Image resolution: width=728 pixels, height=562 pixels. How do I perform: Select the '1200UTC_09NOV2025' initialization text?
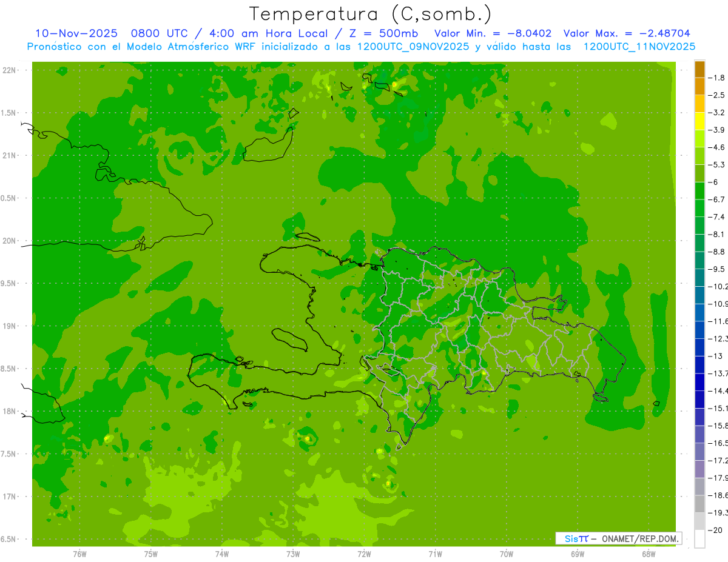tap(414, 47)
